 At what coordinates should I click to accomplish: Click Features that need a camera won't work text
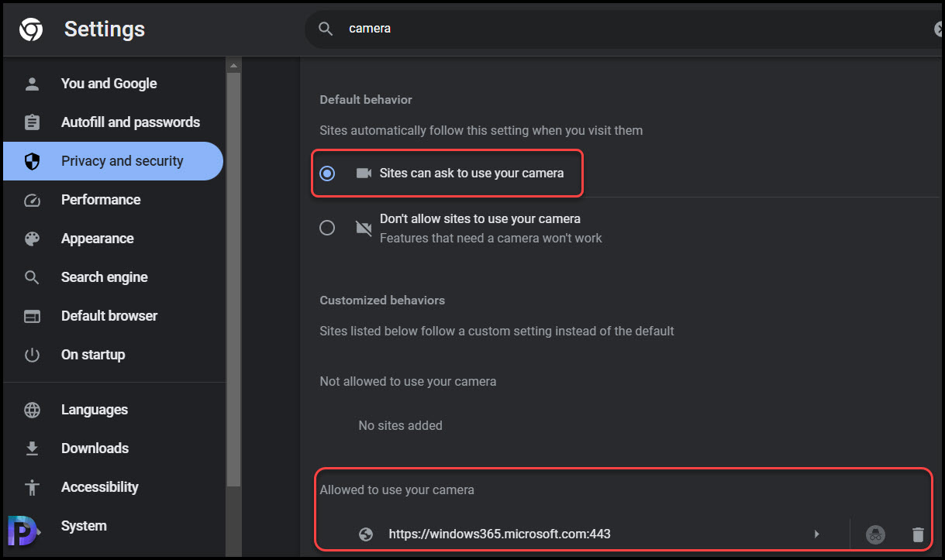click(x=491, y=238)
